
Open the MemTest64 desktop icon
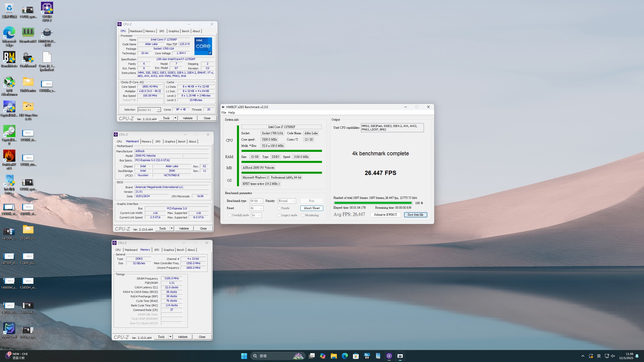point(28,35)
